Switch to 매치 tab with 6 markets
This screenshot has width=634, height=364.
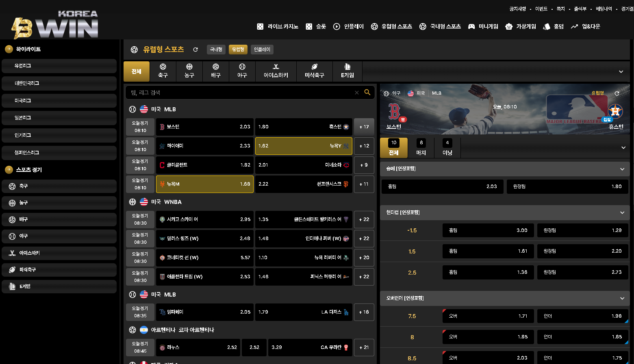tap(421, 147)
